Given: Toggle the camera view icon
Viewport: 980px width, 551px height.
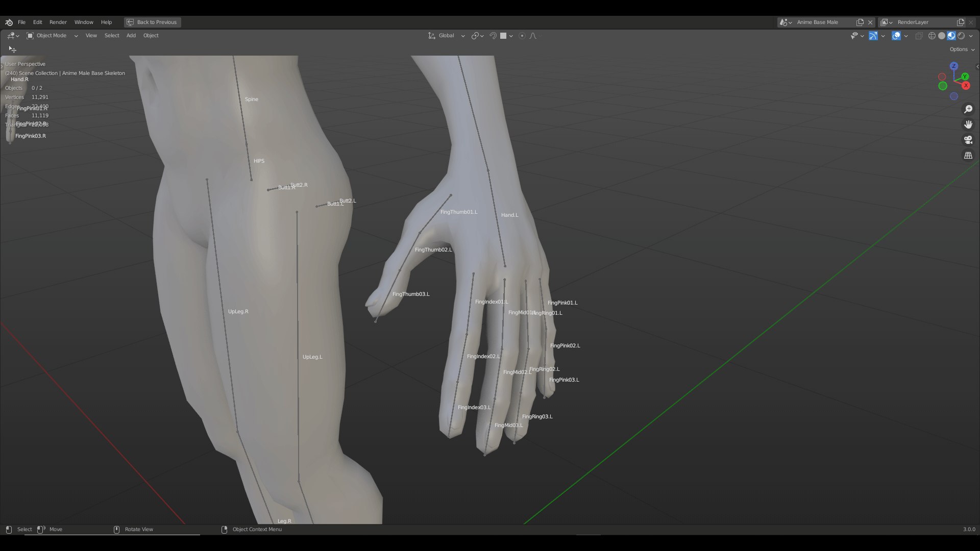Looking at the screenshot, I should tap(968, 140).
